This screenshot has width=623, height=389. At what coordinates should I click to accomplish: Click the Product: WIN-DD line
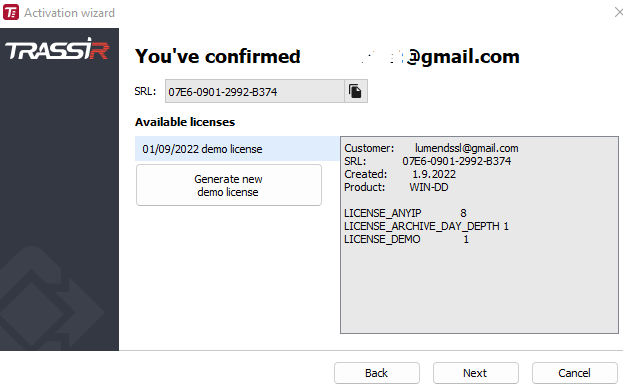point(396,187)
